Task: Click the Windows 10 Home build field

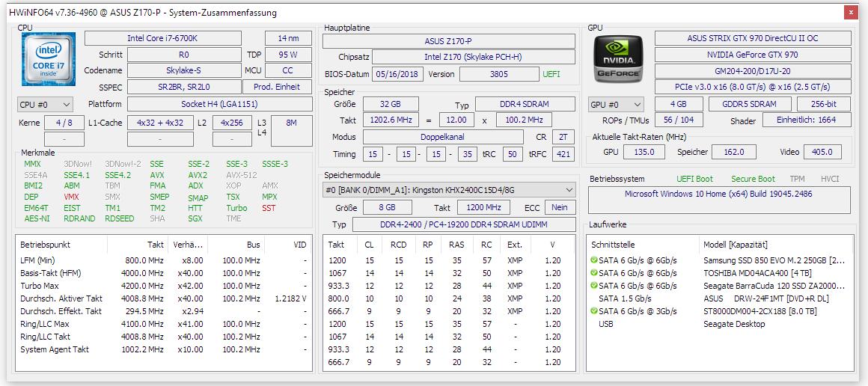Action: (x=719, y=200)
